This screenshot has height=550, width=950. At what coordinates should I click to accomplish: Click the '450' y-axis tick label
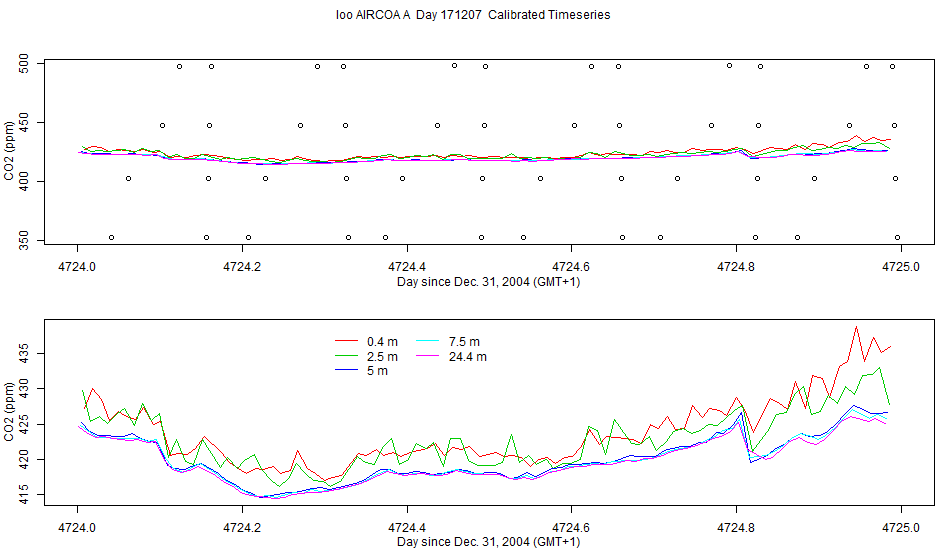[x=24, y=123]
